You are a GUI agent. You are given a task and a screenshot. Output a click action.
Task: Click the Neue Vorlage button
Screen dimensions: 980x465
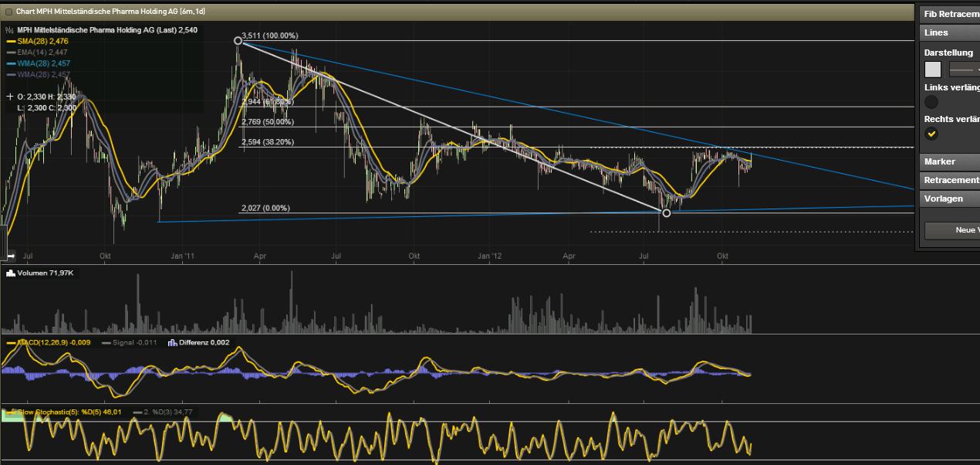[x=952, y=230]
